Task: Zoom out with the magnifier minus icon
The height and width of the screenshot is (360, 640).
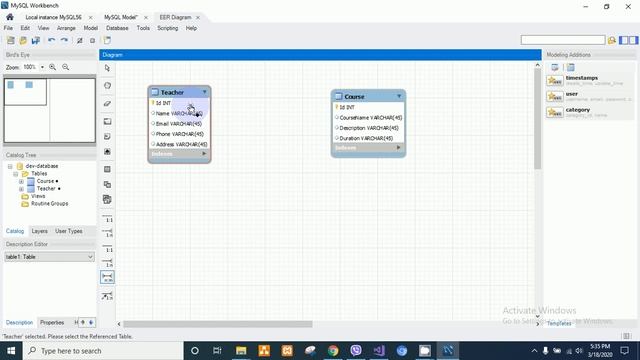Action: [x=66, y=67]
